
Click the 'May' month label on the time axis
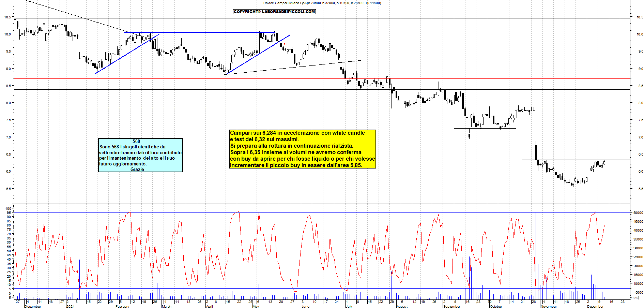[x=256, y=306]
